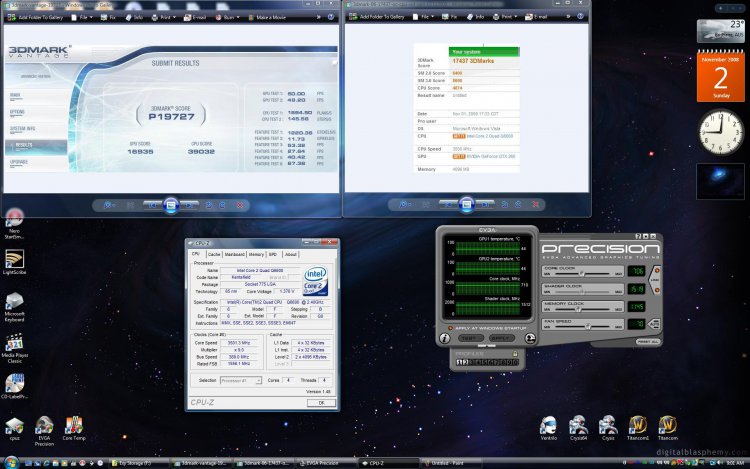Open EVGA Precision taskbar button
The image size is (750, 469).
tap(325, 463)
